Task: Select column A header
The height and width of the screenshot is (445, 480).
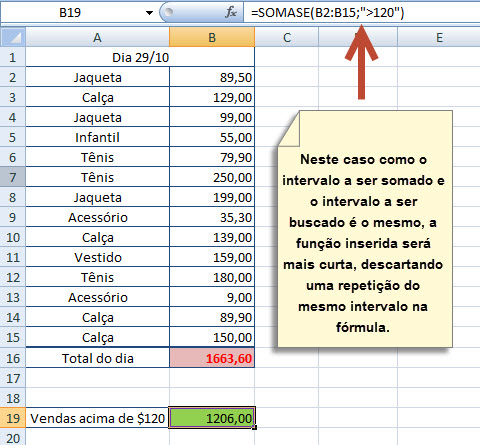Action: coord(97,37)
